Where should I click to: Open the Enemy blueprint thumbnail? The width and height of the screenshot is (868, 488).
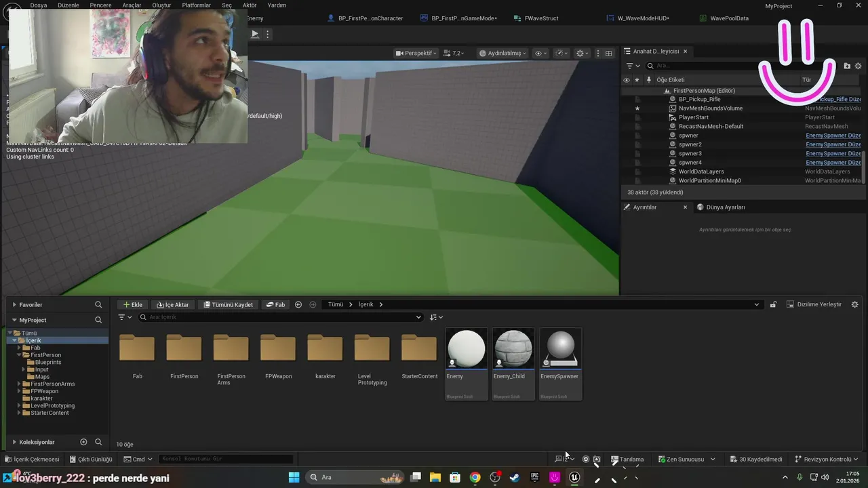coord(467,364)
